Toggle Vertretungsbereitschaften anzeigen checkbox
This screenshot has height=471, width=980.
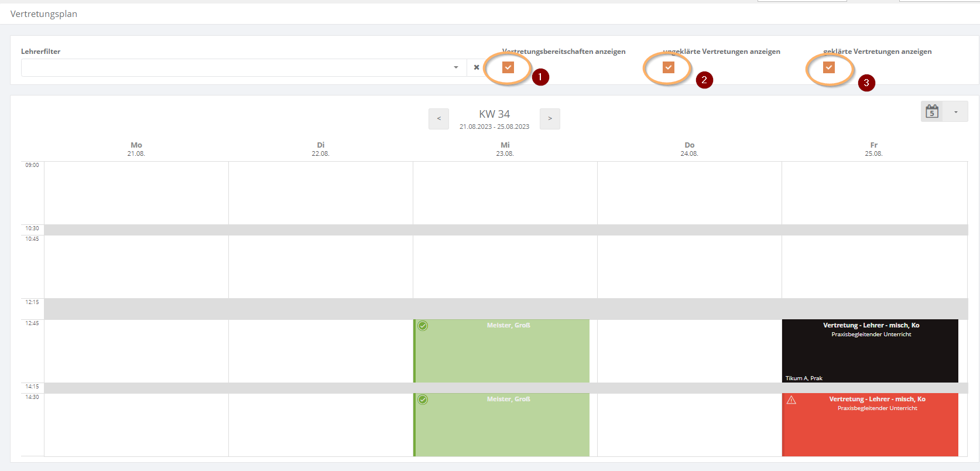508,67
